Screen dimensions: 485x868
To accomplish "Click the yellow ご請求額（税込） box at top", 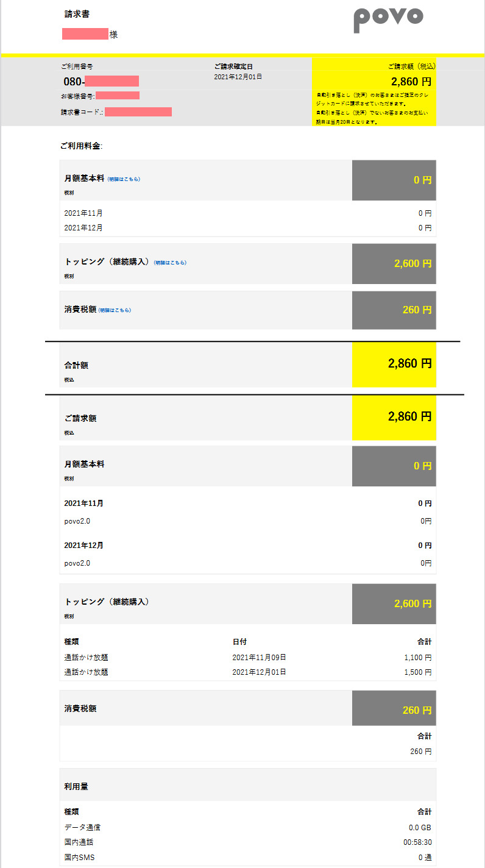I will [x=373, y=91].
